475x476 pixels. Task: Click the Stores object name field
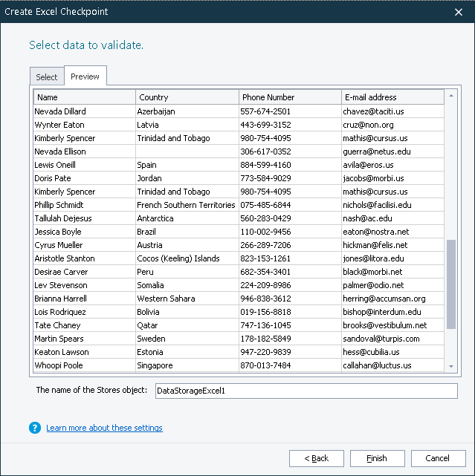[306, 391]
